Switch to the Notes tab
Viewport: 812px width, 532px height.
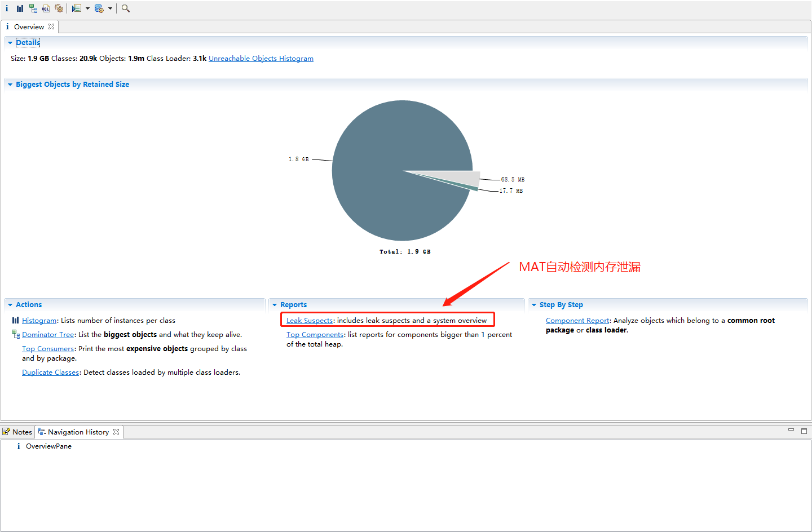[18, 432]
